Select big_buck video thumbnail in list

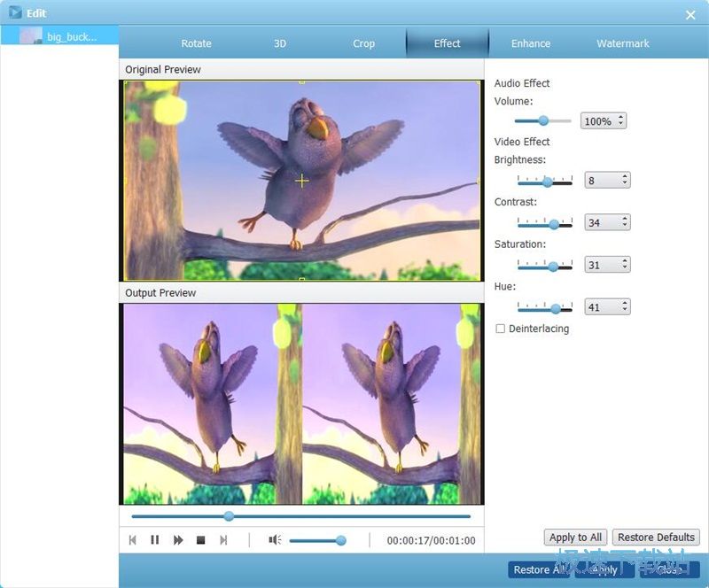click(31, 36)
